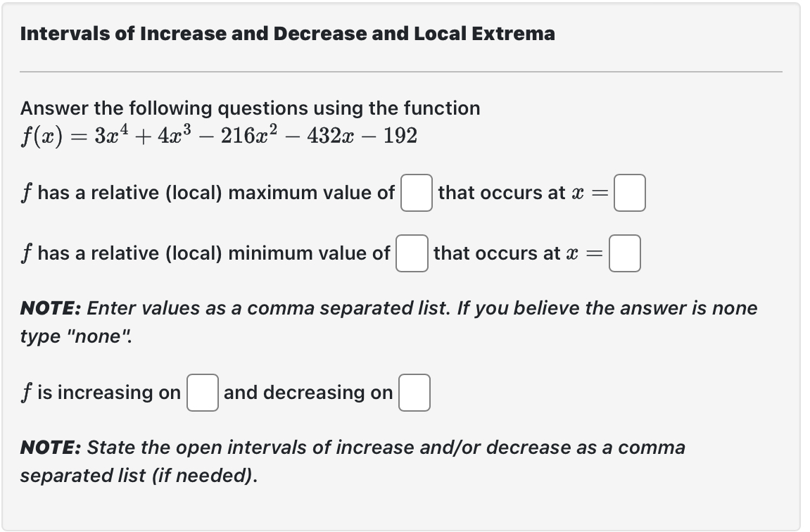810x532 pixels.
Task: Click the heading 'Intervals of Increase and Decrease'
Action: pos(288,33)
